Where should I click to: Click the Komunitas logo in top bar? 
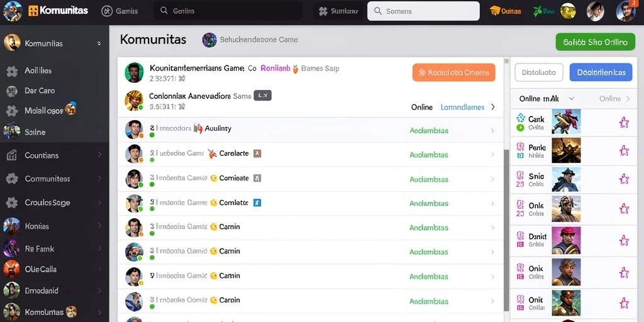tap(58, 11)
